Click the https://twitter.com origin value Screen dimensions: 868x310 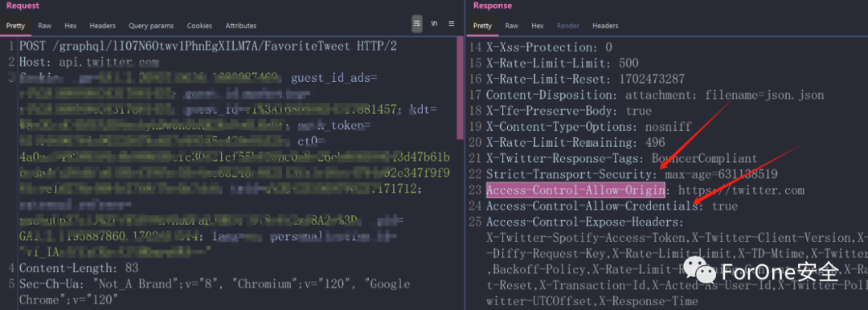click(x=741, y=190)
